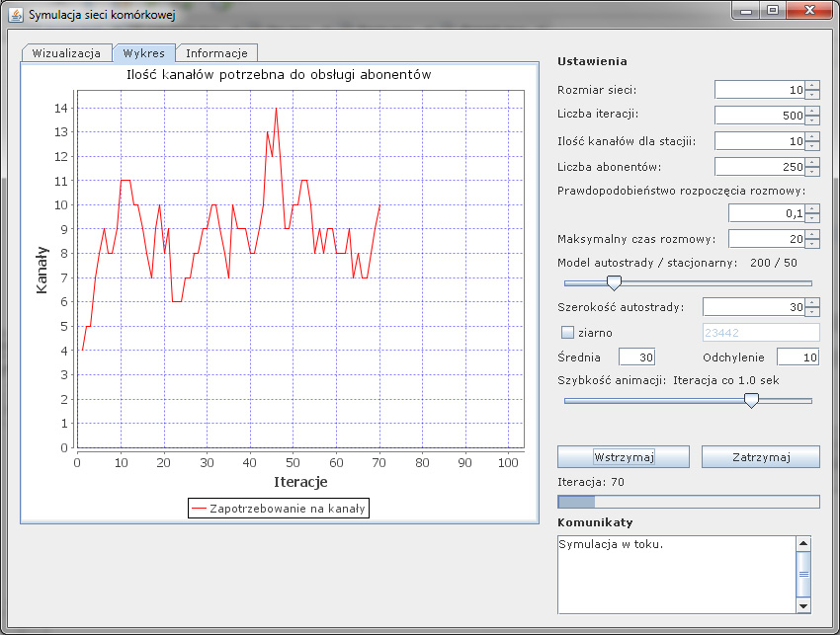This screenshot has width=840, height=635.
Task: Increase the probability spinner showing 0,1
Action: (812, 208)
